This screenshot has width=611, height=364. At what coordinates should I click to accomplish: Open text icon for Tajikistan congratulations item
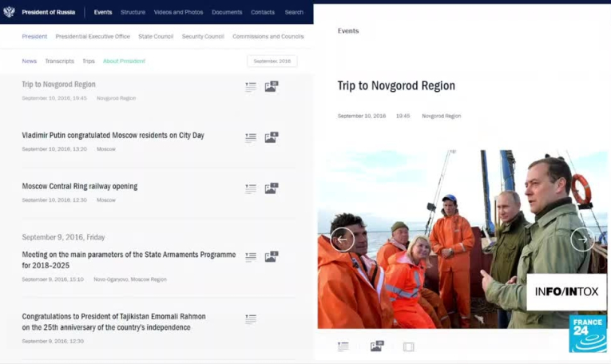click(x=251, y=319)
